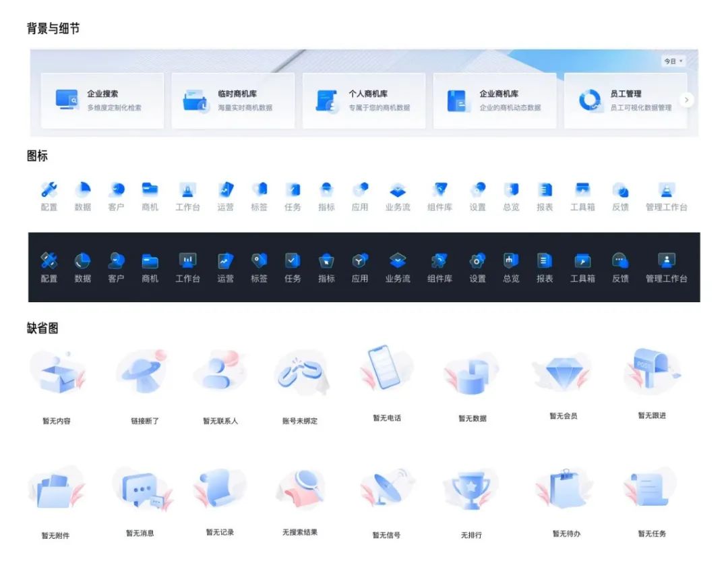This screenshot has width=728, height=586.
Task: Select the 无排行 trophy illustration
Action: 471,490
